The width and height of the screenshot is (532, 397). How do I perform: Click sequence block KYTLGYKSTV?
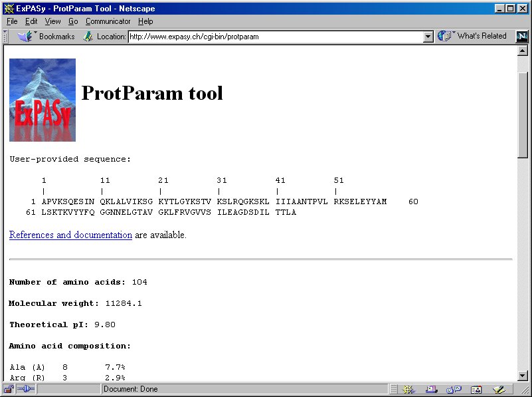pos(185,201)
